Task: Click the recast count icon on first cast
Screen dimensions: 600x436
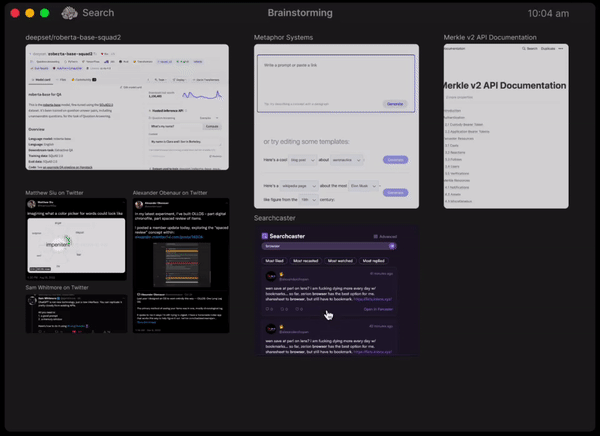Action: (x=284, y=309)
